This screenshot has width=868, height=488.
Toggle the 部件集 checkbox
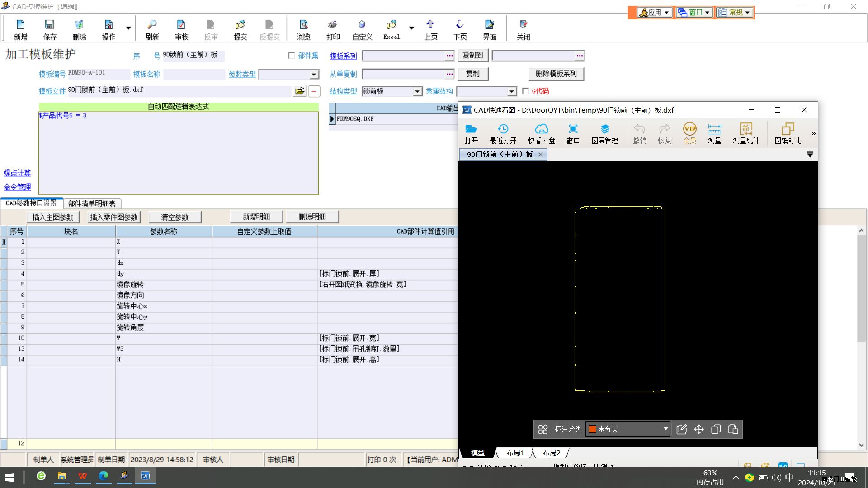point(292,56)
